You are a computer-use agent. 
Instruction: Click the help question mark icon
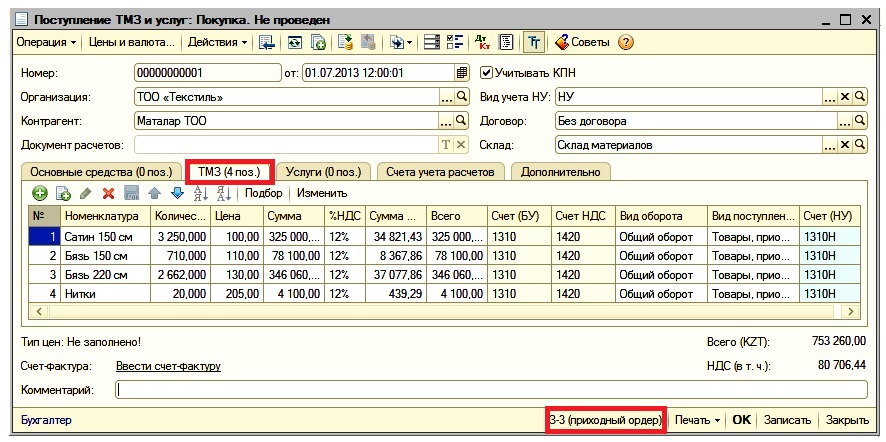tap(626, 42)
